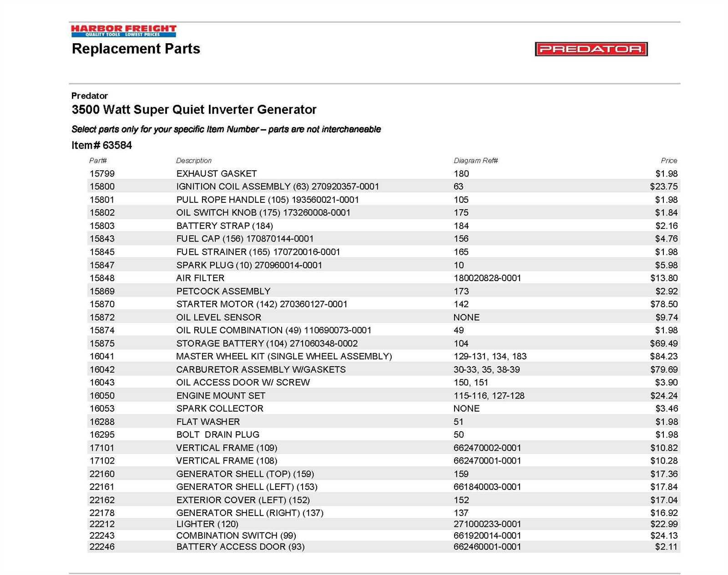
Task: Select the $79.69 price
Action: pos(664,370)
